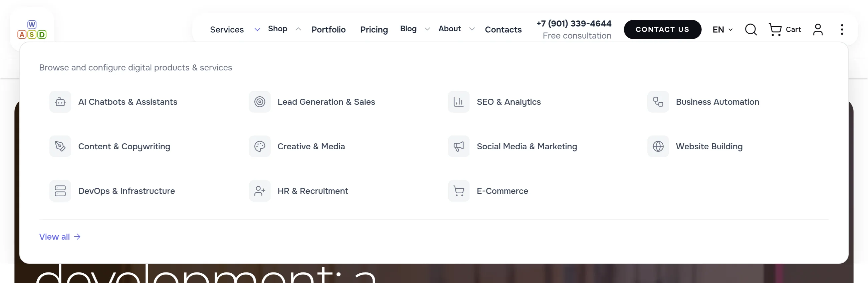
Task: Click the WASD logo icon
Action: tap(32, 30)
